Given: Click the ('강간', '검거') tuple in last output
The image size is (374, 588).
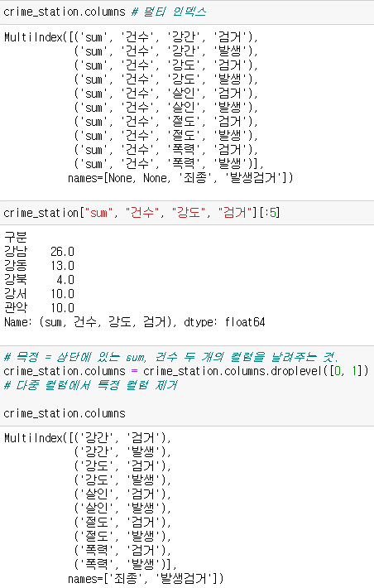Looking at the screenshot, I should coord(120,437).
